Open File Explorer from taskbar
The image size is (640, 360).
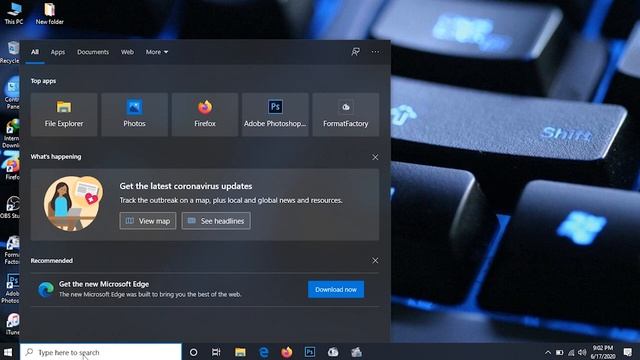(240, 352)
